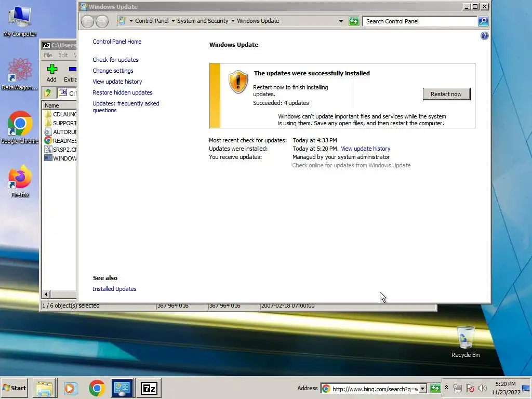
Task: Expand the arrow after Control Panel breadcrumb
Action: point(173,21)
